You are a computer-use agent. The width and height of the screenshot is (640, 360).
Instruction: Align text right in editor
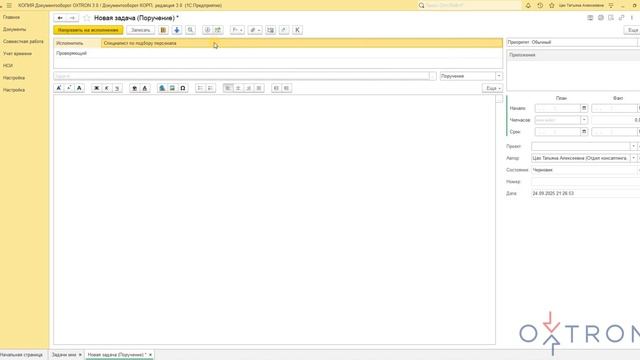coord(249,88)
